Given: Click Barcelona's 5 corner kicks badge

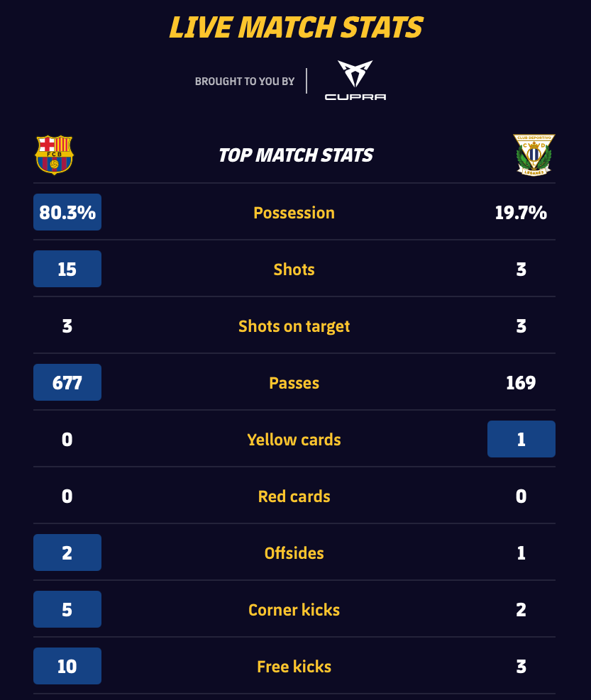Looking at the screenshot, I should pos(67,609).
